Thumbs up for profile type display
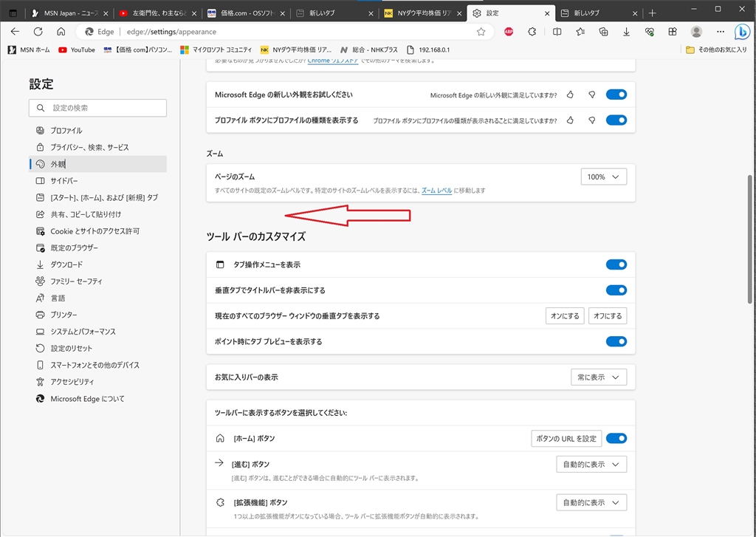756x537 pixels. coord(570,120)
